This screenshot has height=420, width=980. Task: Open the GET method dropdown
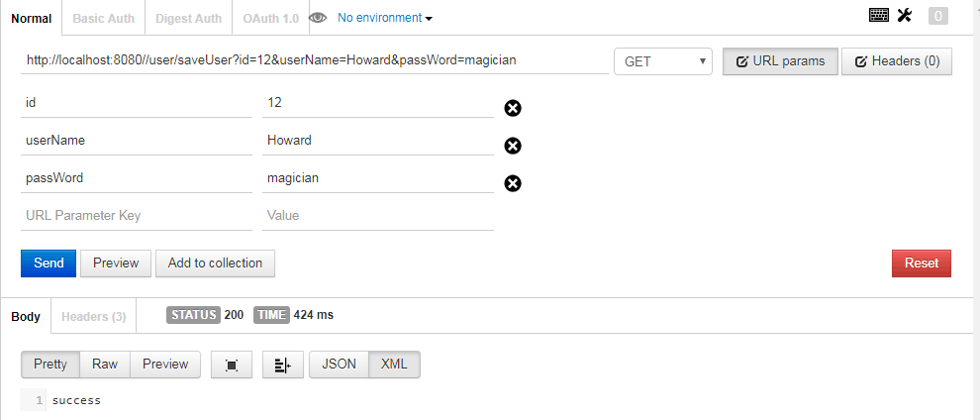click(x=663, y=61)
